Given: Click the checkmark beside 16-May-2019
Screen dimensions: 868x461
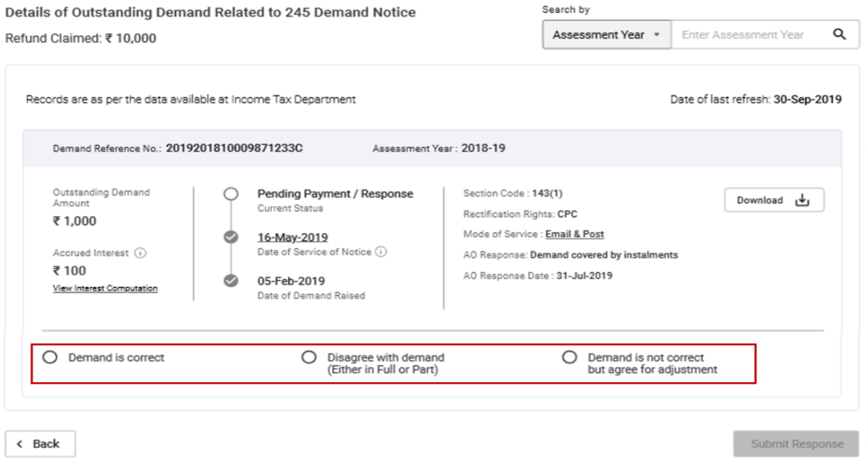Looking at the screenshot, I should click(x=231, y=236).
